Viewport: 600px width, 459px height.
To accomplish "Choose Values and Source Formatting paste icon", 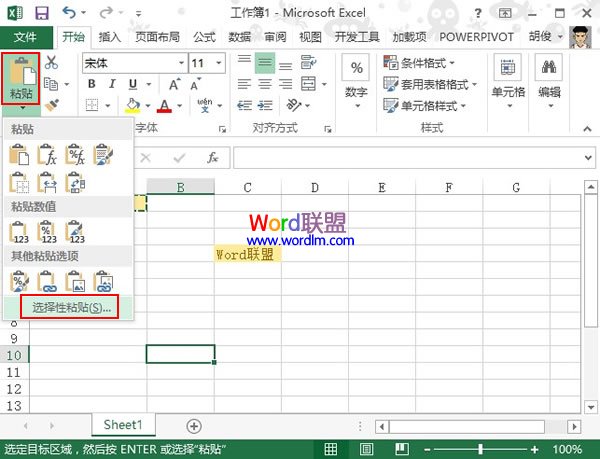I will (75, 232).
